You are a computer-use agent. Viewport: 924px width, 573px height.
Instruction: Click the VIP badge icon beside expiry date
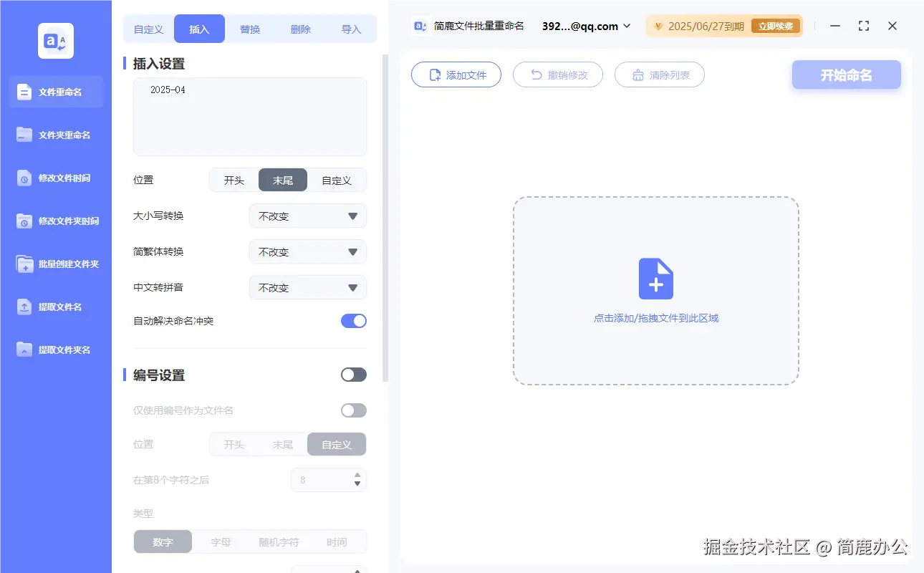658,27
